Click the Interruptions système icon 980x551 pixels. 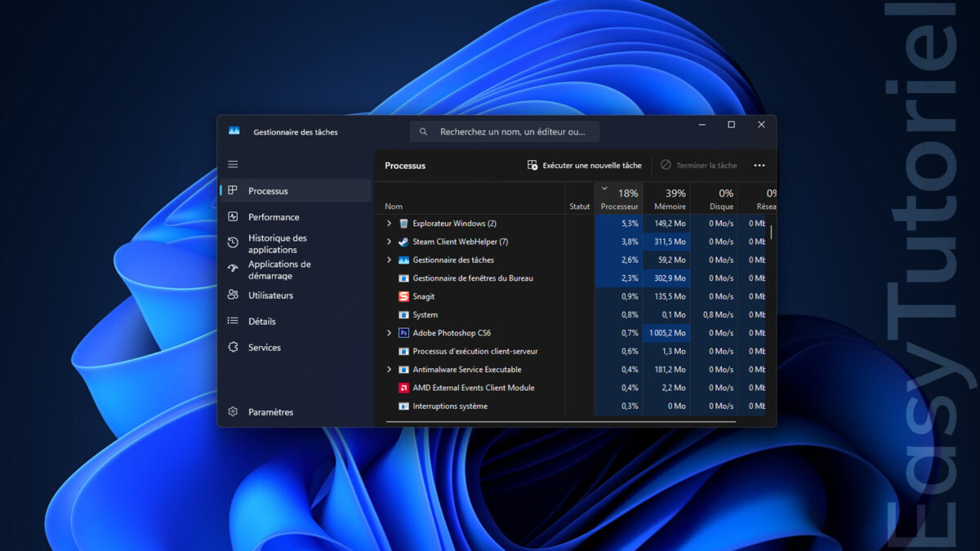[x=403, y=406]
